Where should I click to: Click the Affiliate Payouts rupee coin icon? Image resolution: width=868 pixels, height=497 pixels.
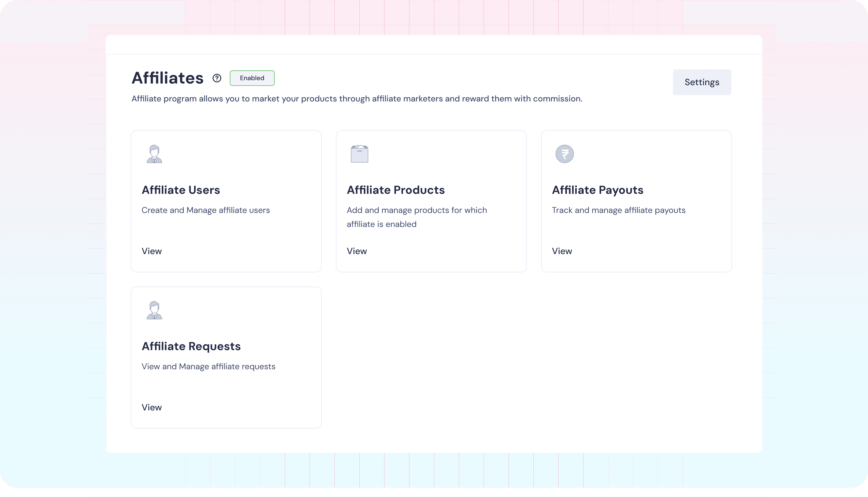pos(564,154)
